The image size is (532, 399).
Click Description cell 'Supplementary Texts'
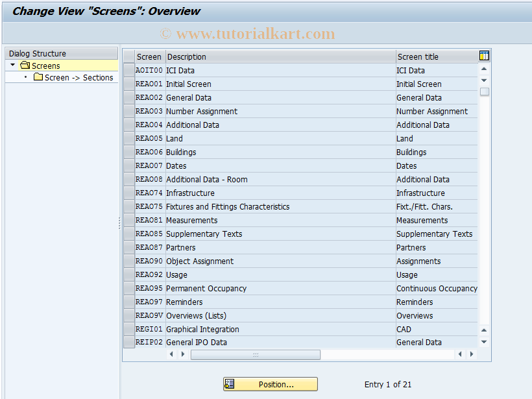click(x=280, y=234)
